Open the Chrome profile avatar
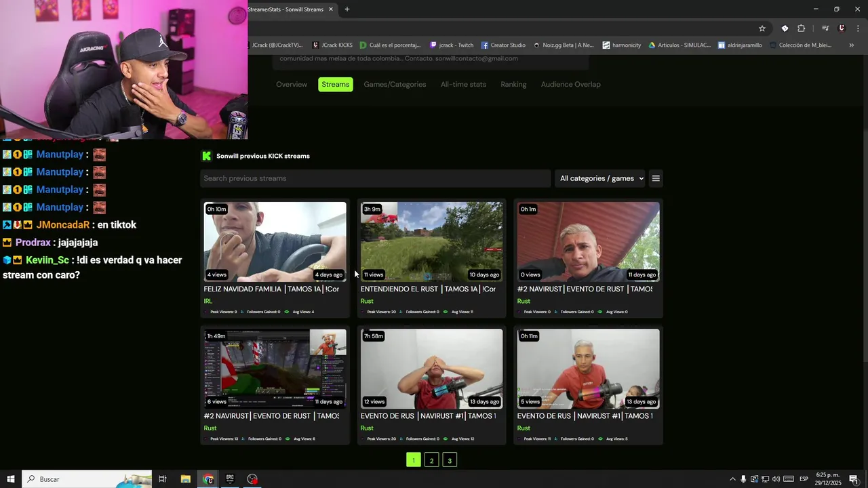 click(x=842, y=28)
